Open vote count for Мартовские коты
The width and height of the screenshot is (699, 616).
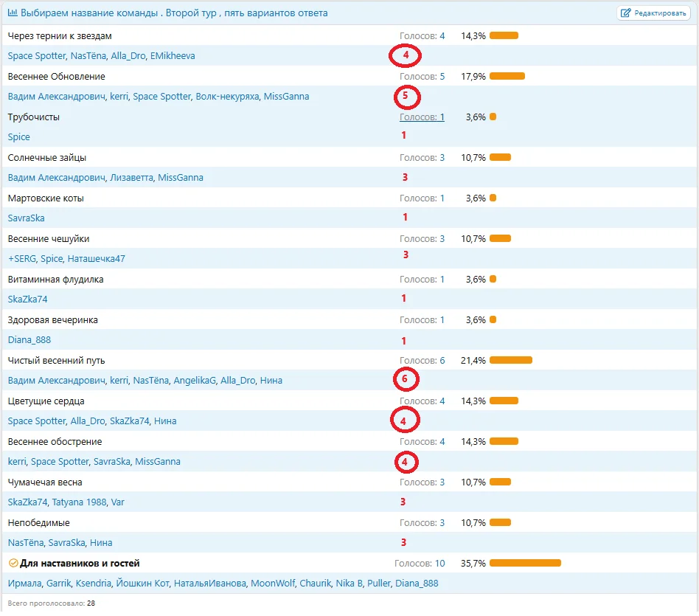click(422, 198)
